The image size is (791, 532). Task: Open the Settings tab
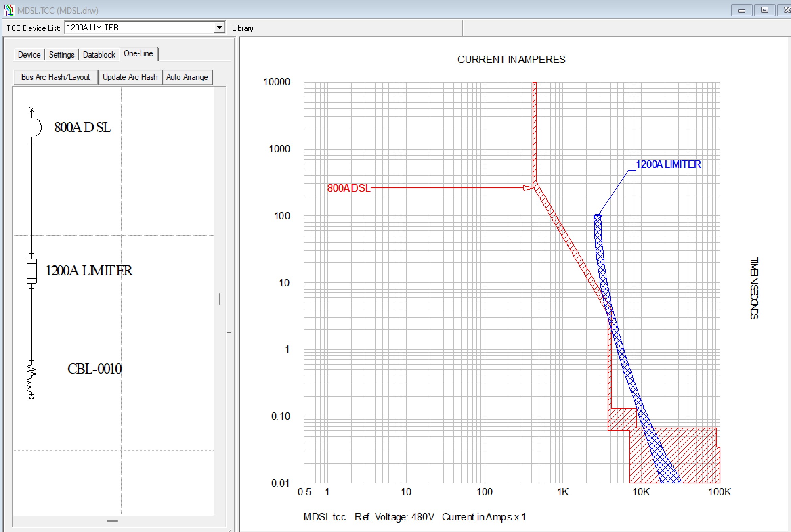[x=61, y=54]
